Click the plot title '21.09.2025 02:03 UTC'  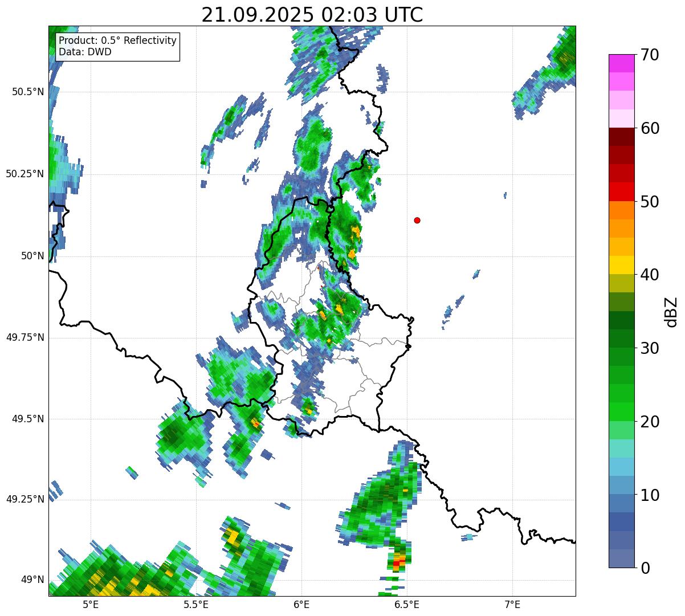click(x=312, y=15)
